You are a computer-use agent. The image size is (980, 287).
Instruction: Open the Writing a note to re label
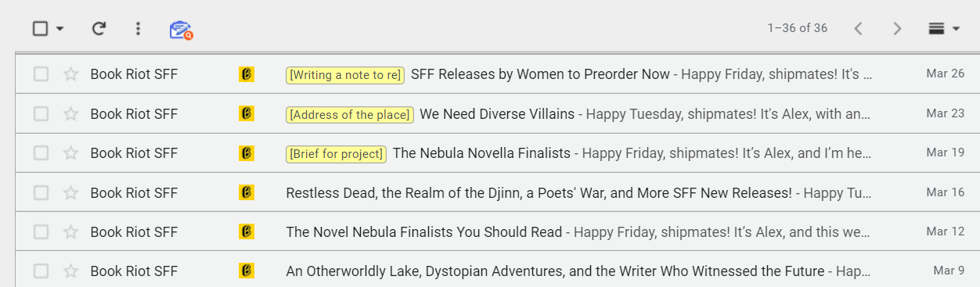click(x=345, y=74)
